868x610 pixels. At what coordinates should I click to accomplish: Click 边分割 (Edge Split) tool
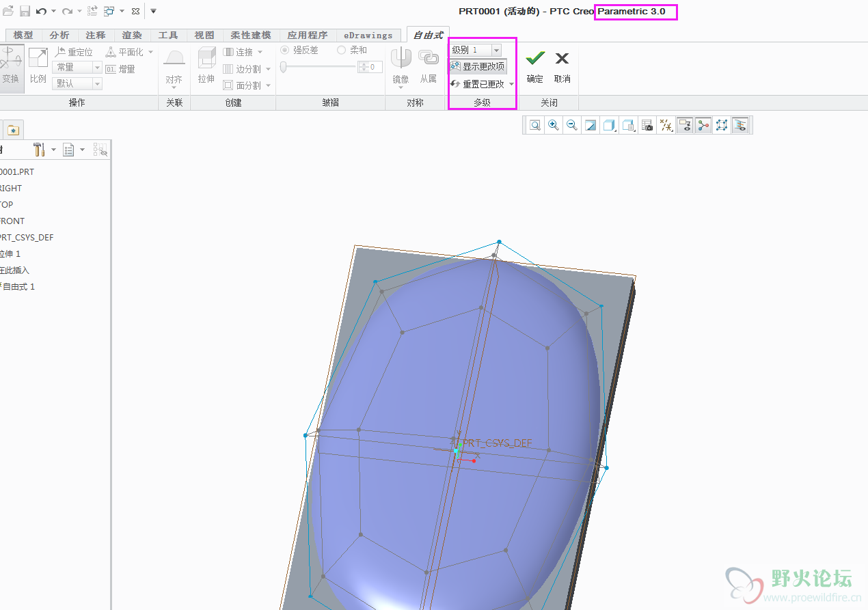point(243,69)
